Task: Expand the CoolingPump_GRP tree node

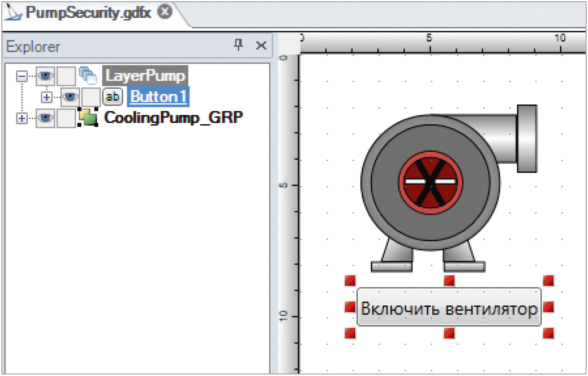Action: pyautogui.click(x=22, y=118)
